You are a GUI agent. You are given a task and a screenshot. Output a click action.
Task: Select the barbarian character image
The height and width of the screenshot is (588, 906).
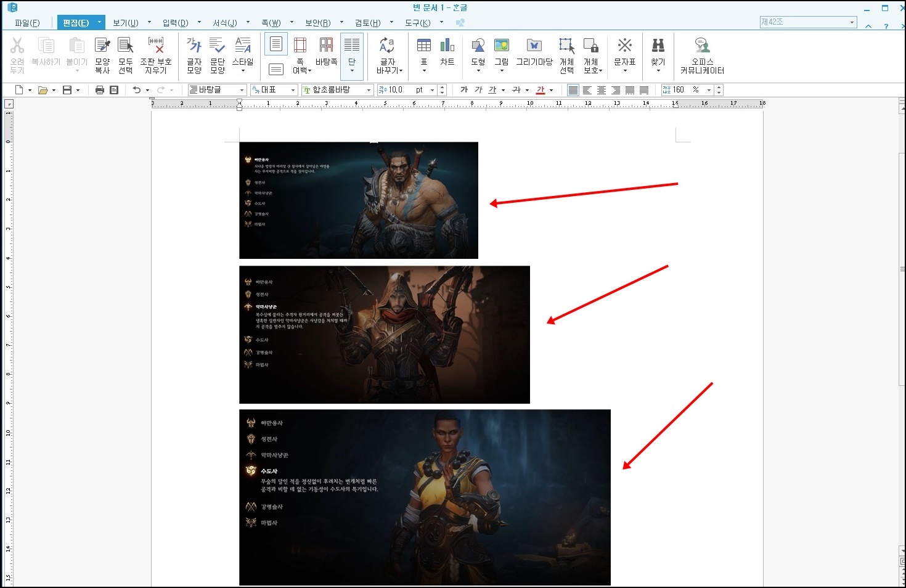(x=359, y=200)
